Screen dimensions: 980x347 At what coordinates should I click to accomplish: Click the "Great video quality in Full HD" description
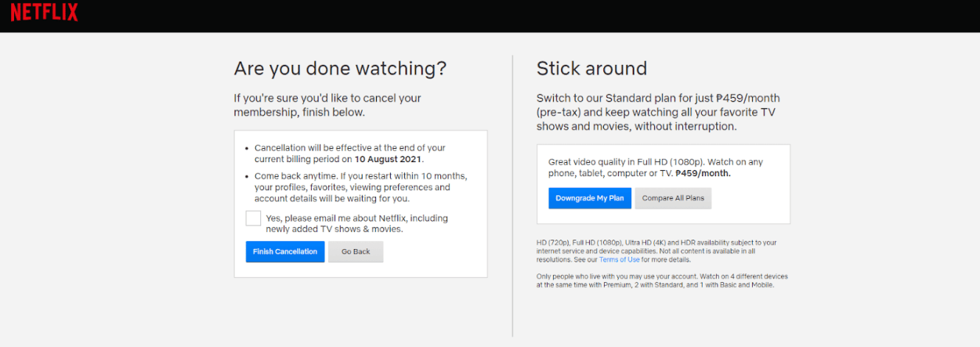coord(656,168)
